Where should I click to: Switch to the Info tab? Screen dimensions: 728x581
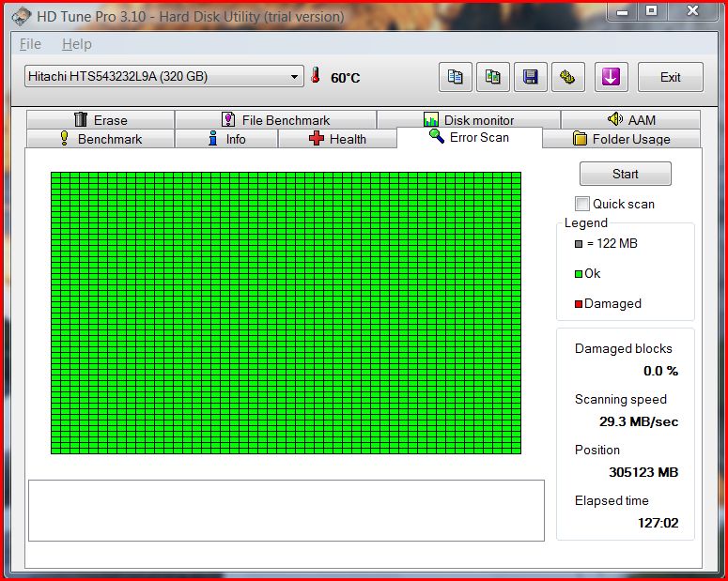(226, 139)
